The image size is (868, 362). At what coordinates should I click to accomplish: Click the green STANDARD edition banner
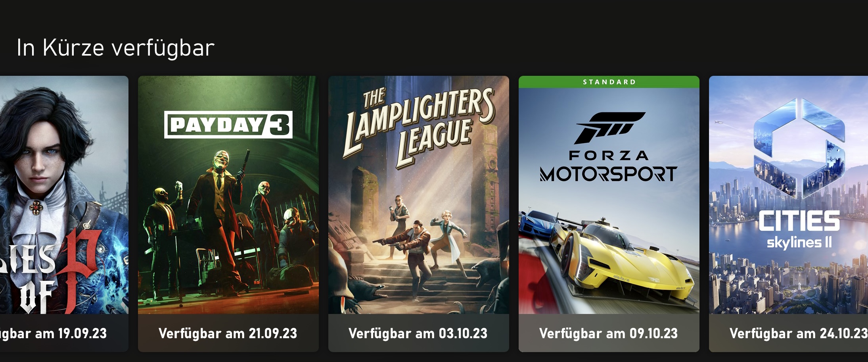[x=609, y=82]
